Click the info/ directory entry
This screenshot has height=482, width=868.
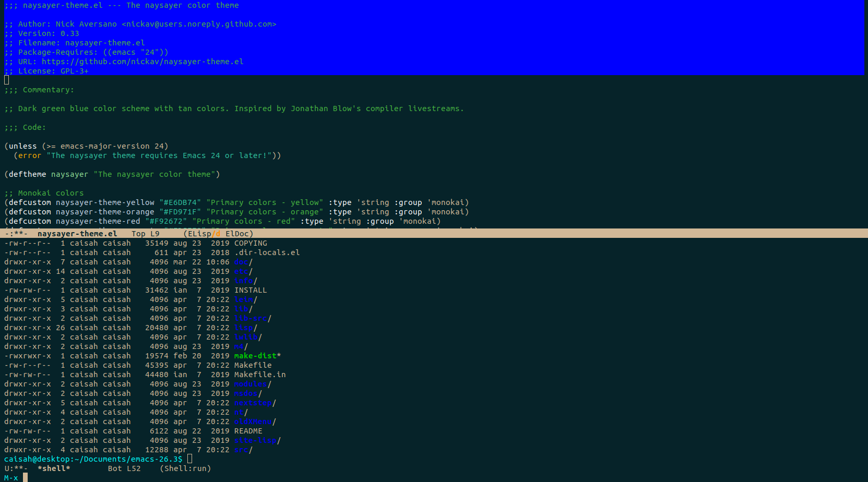(246, 281)
